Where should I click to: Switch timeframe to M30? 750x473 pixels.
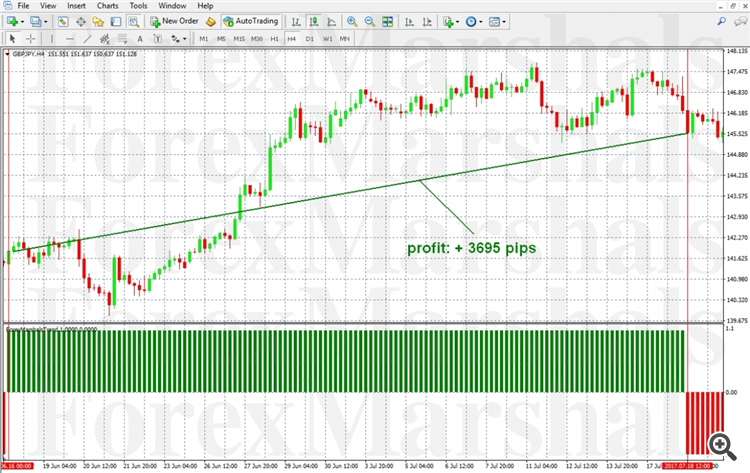pos(257,39)
